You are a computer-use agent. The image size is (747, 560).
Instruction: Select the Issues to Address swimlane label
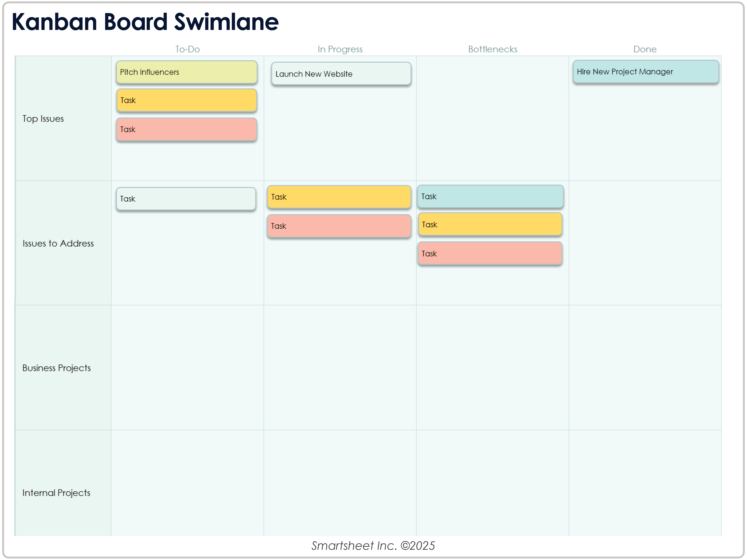[x=58, y=244]
